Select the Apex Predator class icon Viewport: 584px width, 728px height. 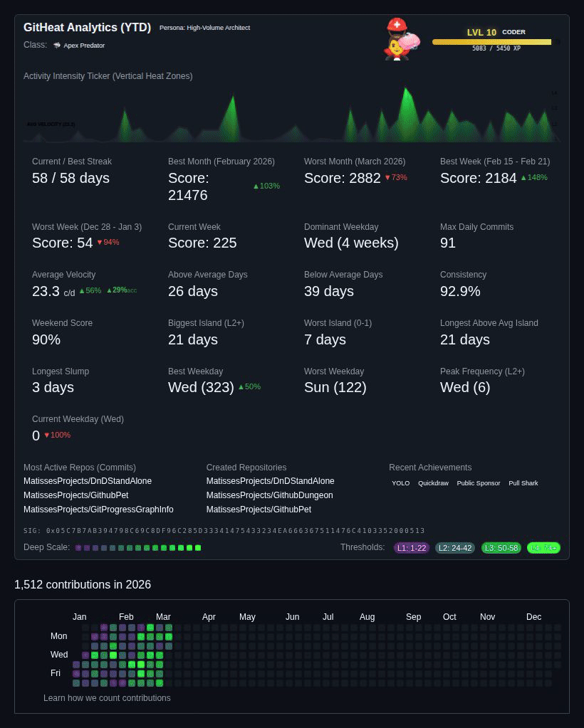pyautogui.click(x=57, y=44)
